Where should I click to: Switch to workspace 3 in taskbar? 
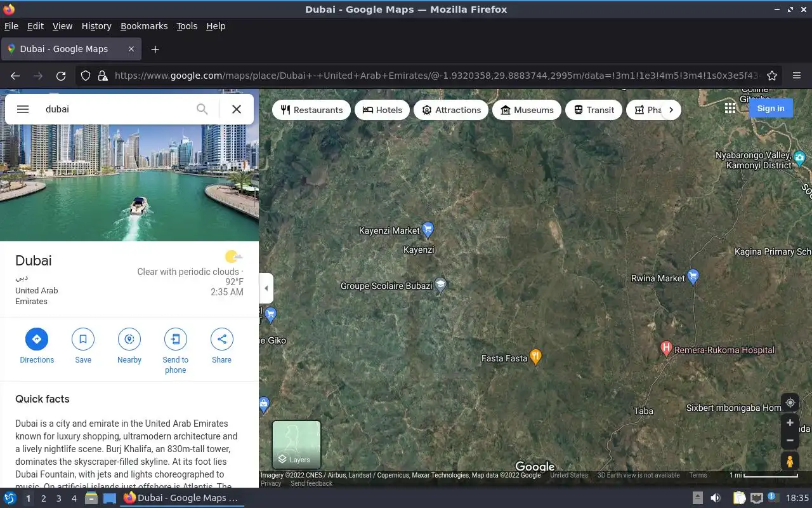[58, 498]
